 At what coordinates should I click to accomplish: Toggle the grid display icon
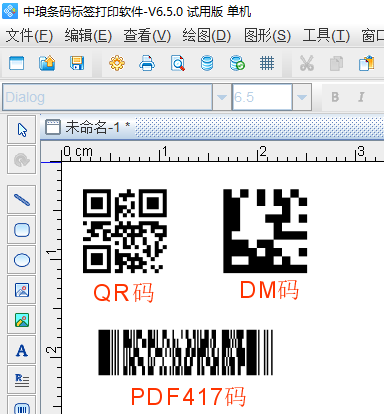click(x=267, y=63)
